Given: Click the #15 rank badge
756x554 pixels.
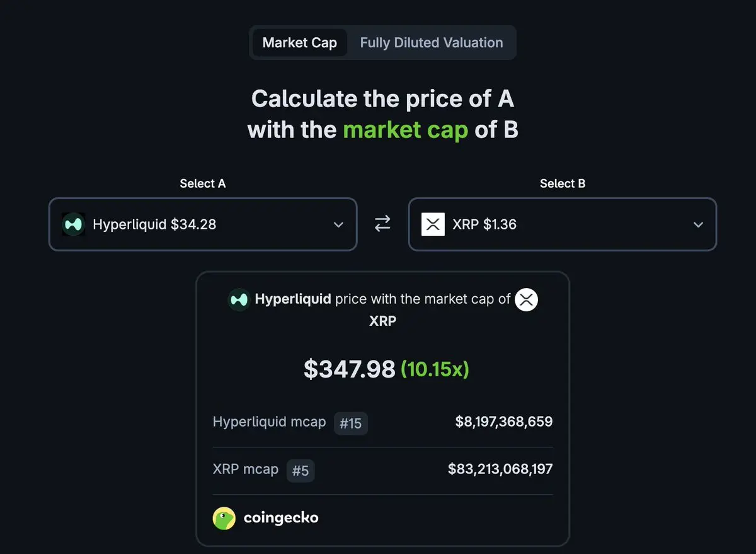Looking at the screenshot, I should 351,423.
